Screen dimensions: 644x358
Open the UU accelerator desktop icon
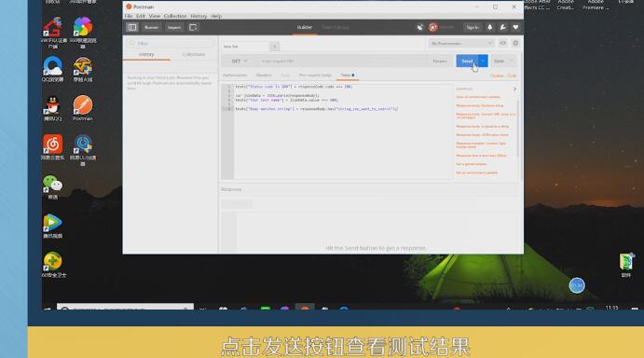pyautogui.click(x=83, y=150)
